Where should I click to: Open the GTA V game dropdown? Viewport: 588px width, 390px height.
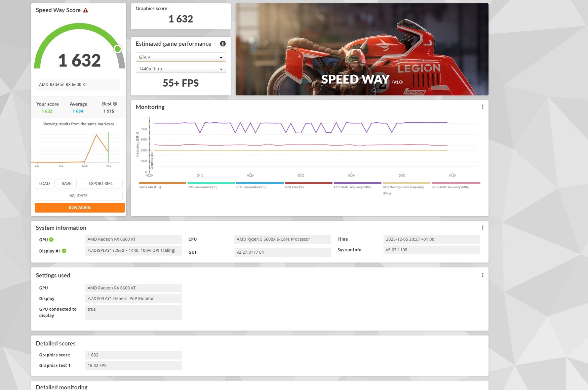point(181,57)
